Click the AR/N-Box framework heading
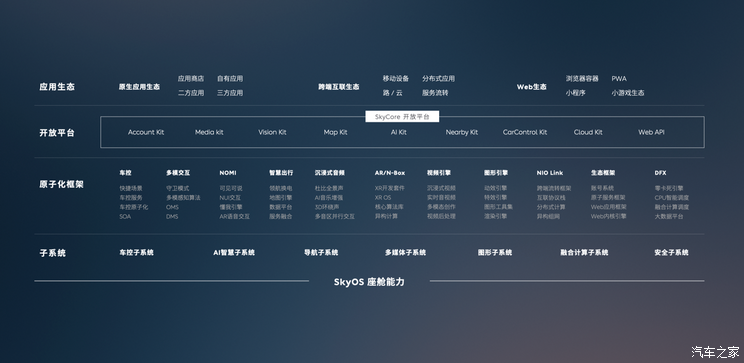 [390, 173]
